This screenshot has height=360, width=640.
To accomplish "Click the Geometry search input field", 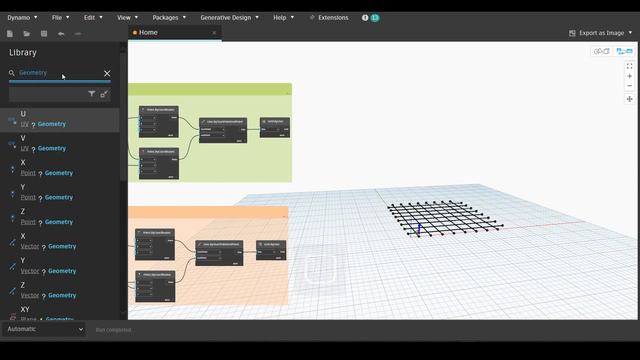I will (59, 73).
